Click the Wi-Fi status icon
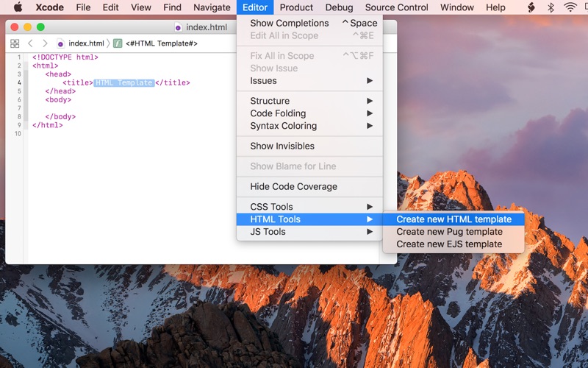Screen dimensions: 588x368 (x=570, y=7)
